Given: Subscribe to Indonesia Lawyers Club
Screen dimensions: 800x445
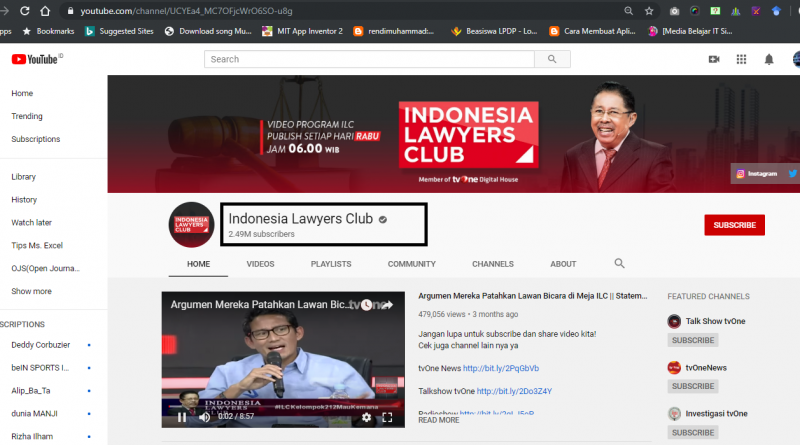Looking at the screenshot, I should tap(734, 225).
